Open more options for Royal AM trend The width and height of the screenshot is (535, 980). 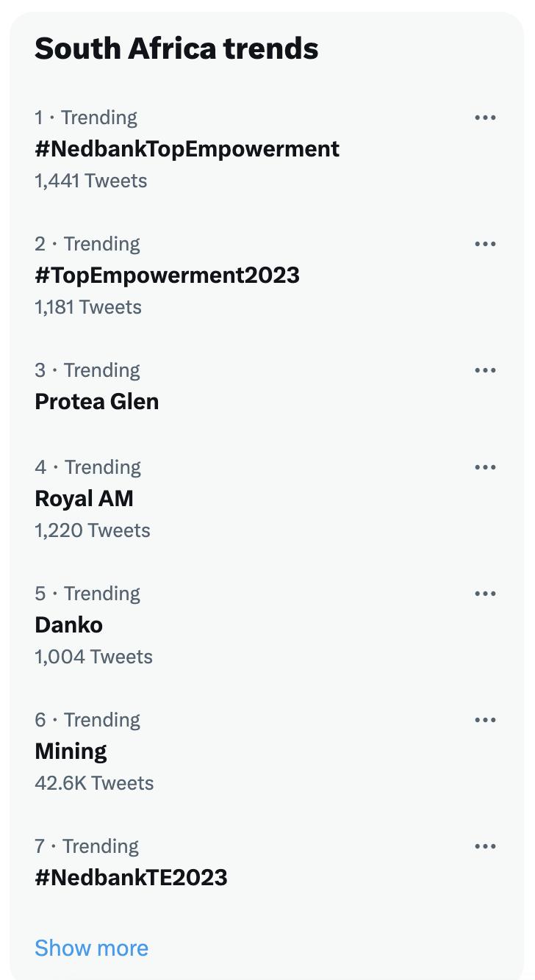[485, 467]
